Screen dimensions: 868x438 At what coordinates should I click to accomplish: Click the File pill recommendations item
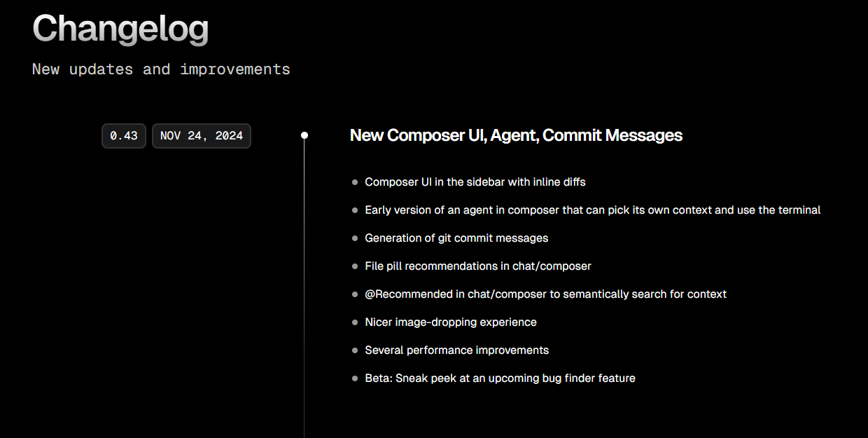[x=478, y=266]
